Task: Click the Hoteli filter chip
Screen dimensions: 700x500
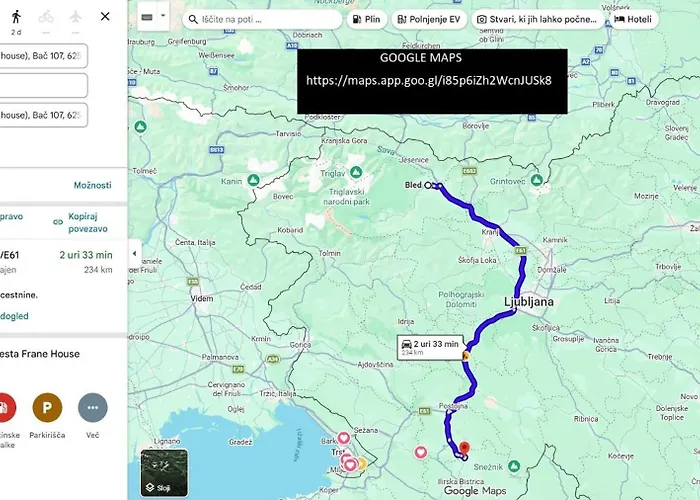Action: tap(635, 19)
